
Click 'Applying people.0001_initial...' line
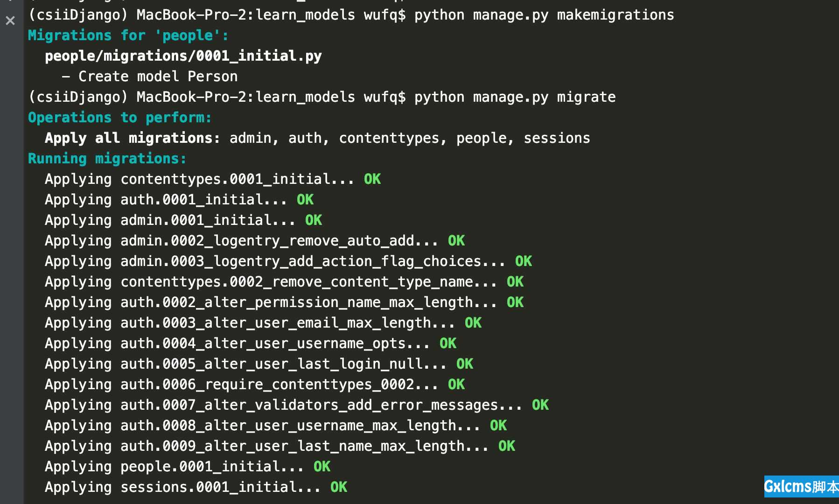188,467
